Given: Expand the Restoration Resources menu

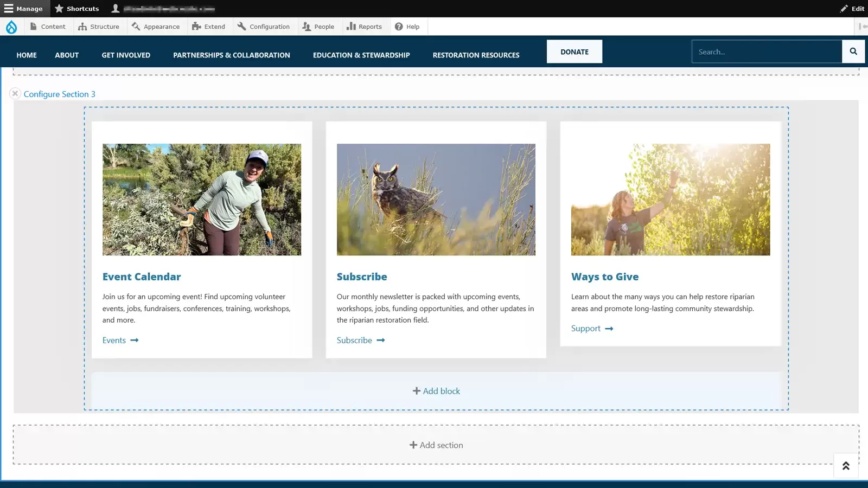Looking at the screenshot, I should [x=476, y=55].
